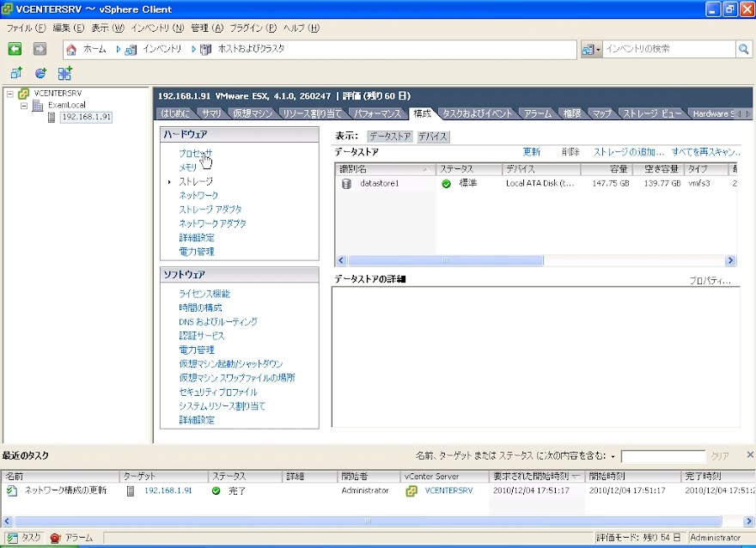Open the 編集 (Edit) menu
Screen dimensions: 756x548
[x=68, y=28]
